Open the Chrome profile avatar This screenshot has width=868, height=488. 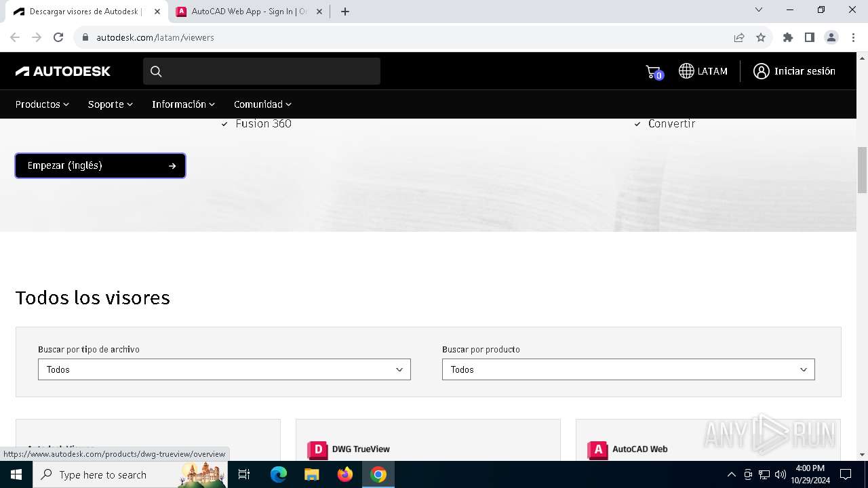click(x=831, y=37)
